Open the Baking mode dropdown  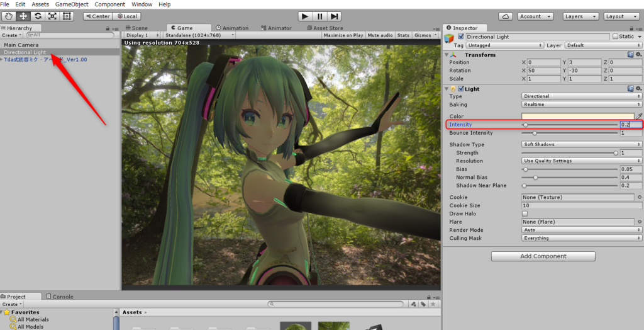[582, 105]
